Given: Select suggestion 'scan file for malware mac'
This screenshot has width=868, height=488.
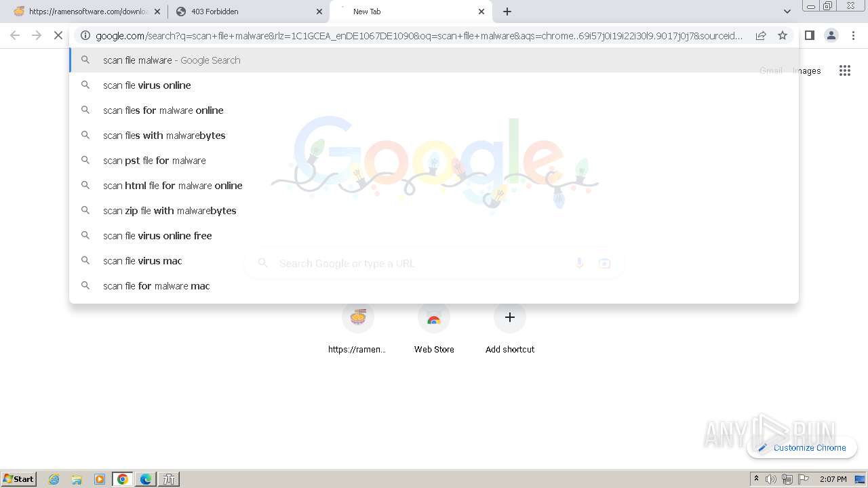Looking at the screenshot, I should point(434,286).
